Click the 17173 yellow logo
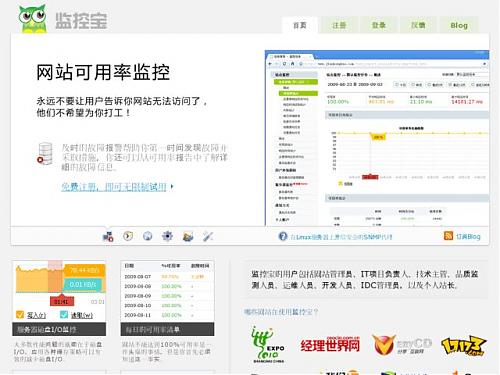 pyautogui.click(x=464, y=346)
